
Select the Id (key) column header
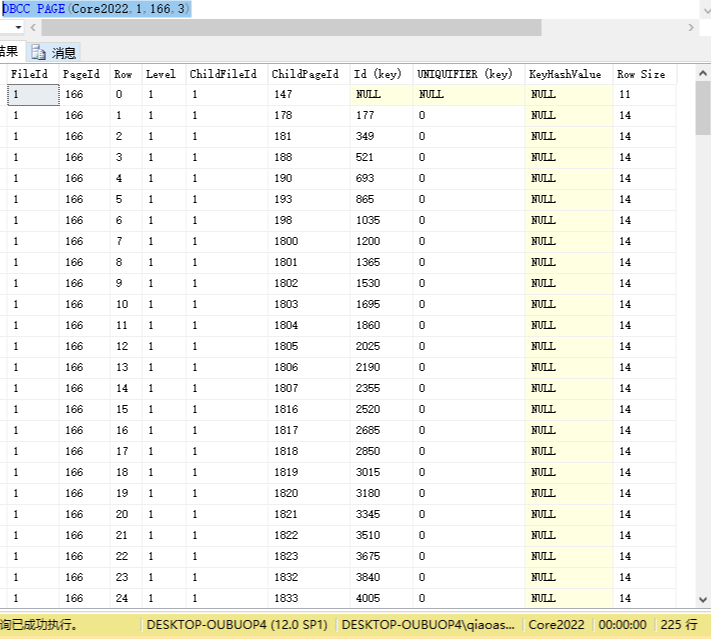point(382,74)
